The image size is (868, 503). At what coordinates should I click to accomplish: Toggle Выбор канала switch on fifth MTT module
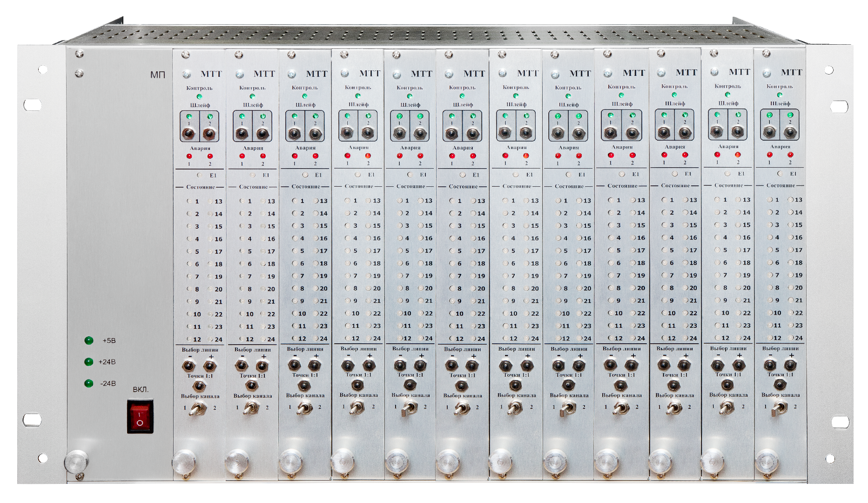click(410, 408)
